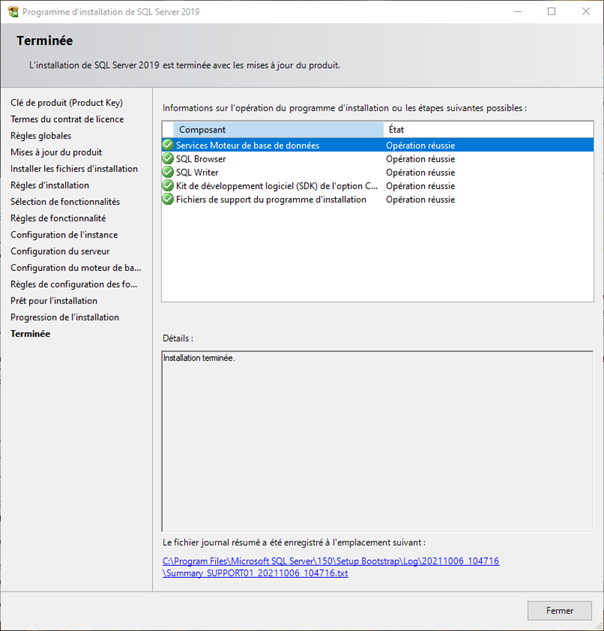Viewport: 604px width, 631px height.
Task: Click the green check icon beside SQL Writer
Action: pyautogui.click(x=168, y=172)
